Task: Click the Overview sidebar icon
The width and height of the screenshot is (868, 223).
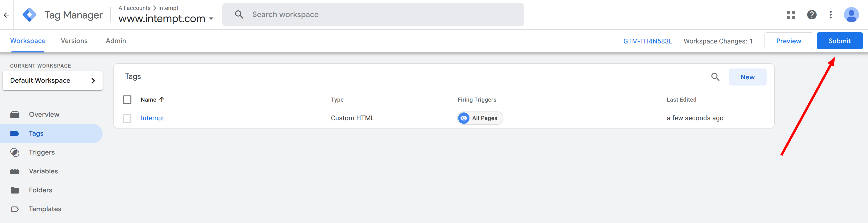Action: click(15, 114)
